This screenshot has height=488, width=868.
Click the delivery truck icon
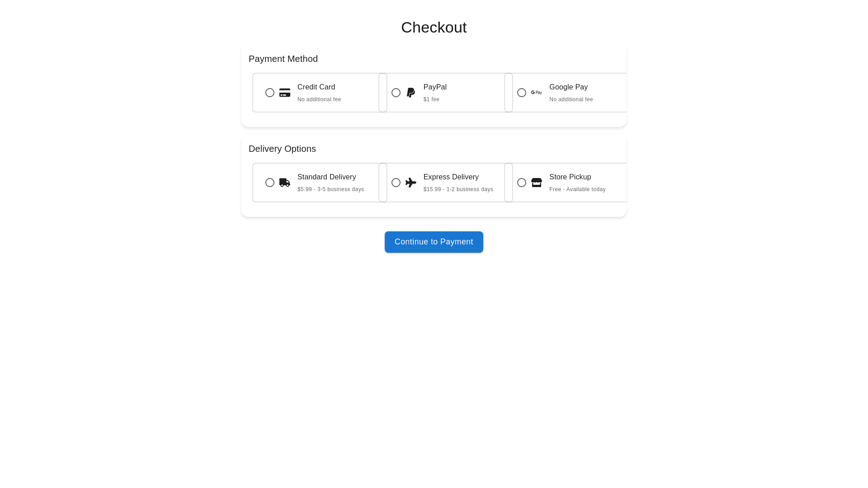pos(284,183)
